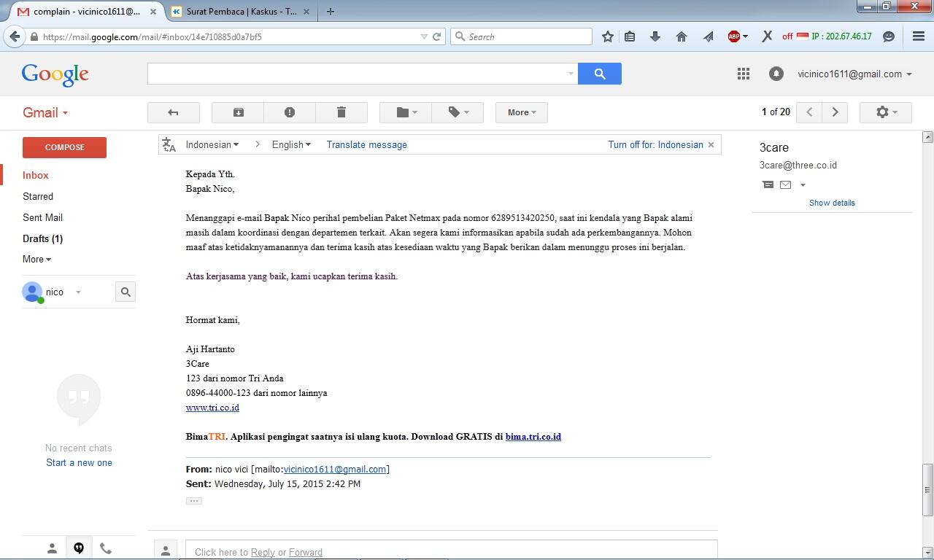This screenshot has height=560, width=934.
Task: Click Turn off for: Indonesian
Action: tap(655, 144)
